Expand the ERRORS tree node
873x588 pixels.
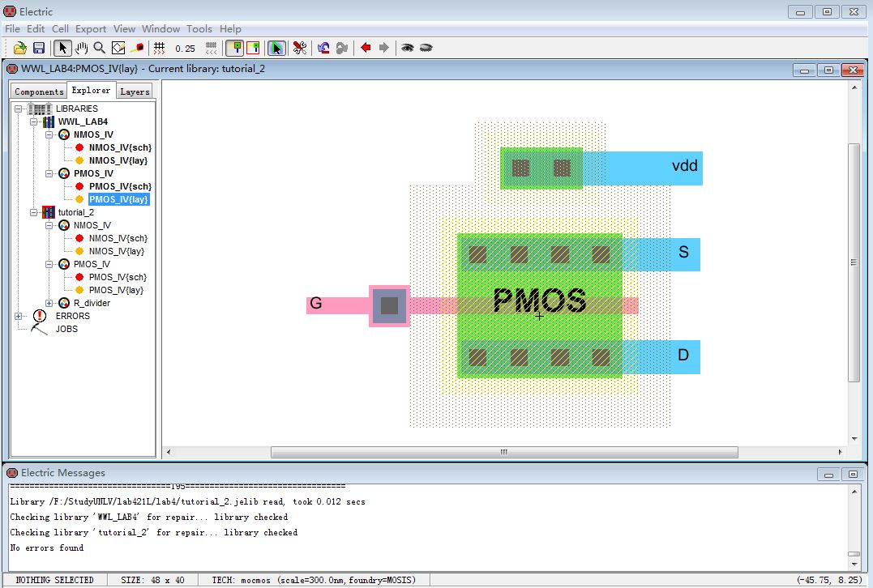tap(19, 316)
